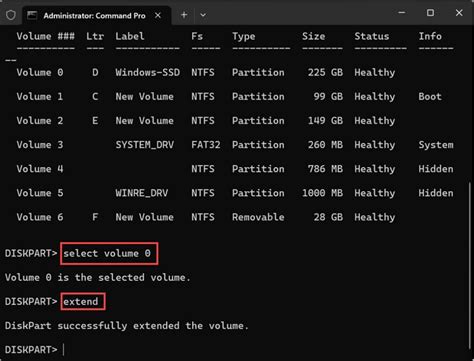Click the highlighted 'select volume 0' command
Image resolution: width=474 pixels, height=361 pixels.
point(109,254)
